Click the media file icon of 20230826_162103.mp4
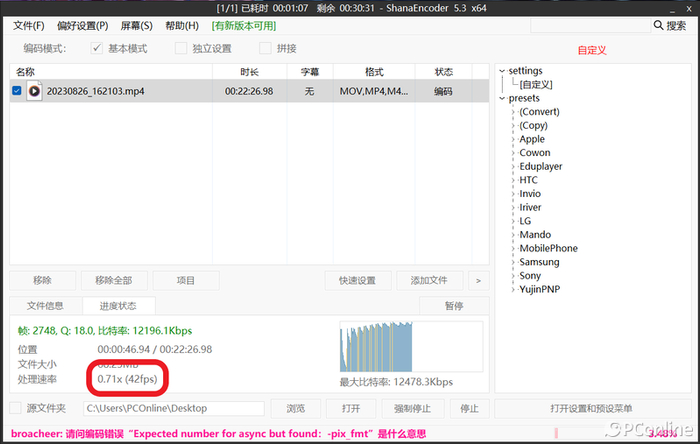 click(x=34, y=91)
